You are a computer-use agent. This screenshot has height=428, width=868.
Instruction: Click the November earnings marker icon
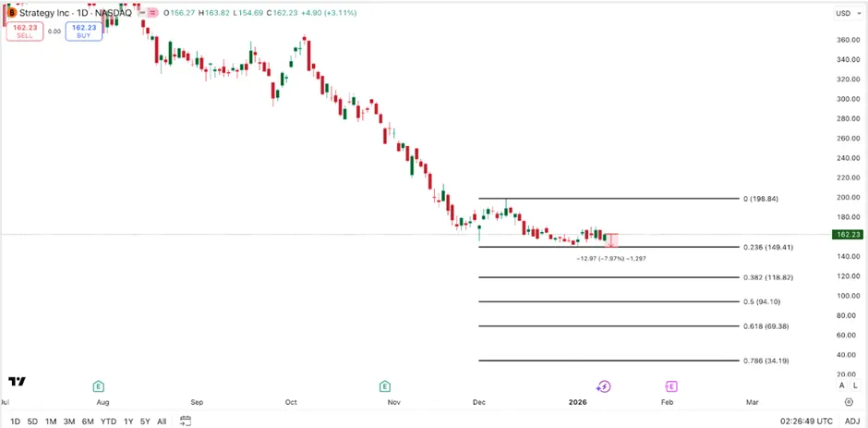[385, 386]
